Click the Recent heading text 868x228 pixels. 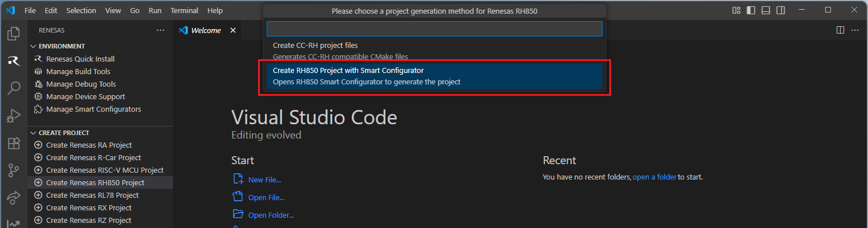(x=559, y=160)
